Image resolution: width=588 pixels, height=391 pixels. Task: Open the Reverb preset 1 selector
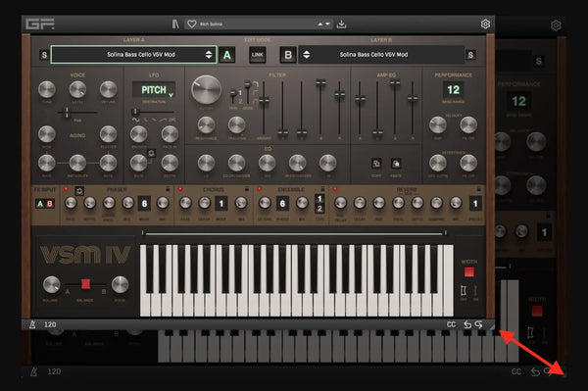(475, 204)
